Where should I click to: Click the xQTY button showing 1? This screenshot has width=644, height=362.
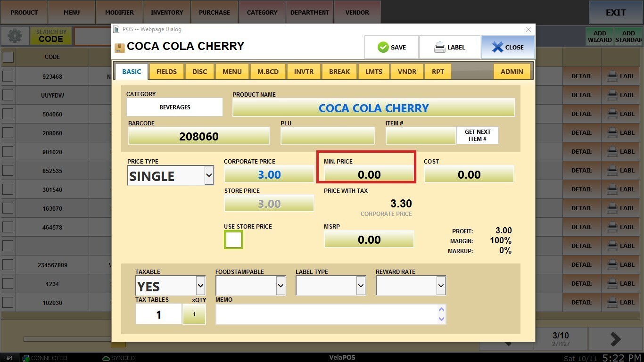pyautogui.click(x=194, y=314)
